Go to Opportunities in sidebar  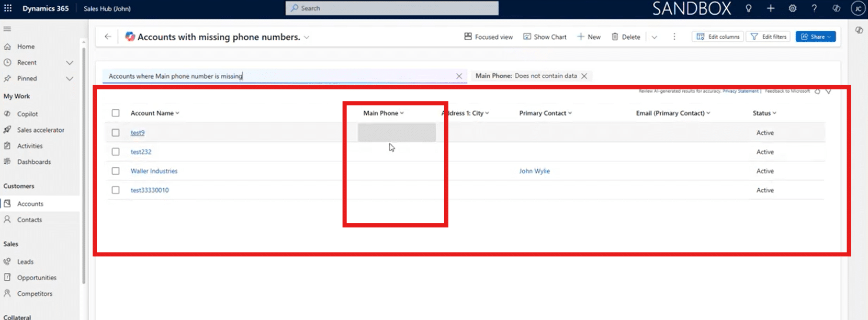pyautogui.click(x=37, y=278)
